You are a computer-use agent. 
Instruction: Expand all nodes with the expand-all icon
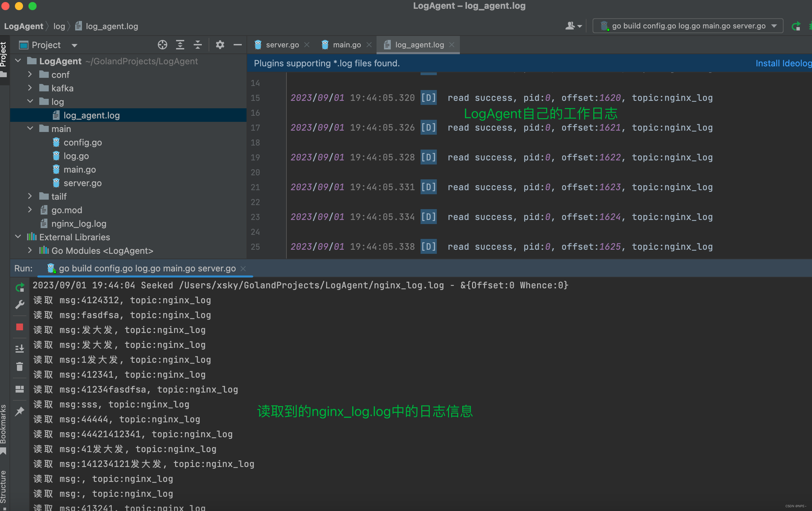click(x=180, y=45)
